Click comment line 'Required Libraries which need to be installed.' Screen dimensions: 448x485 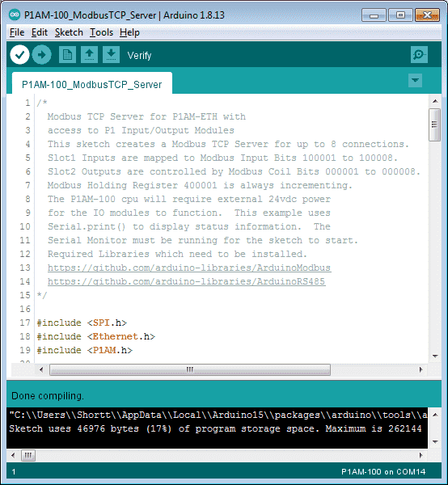[x=177, y=255]
